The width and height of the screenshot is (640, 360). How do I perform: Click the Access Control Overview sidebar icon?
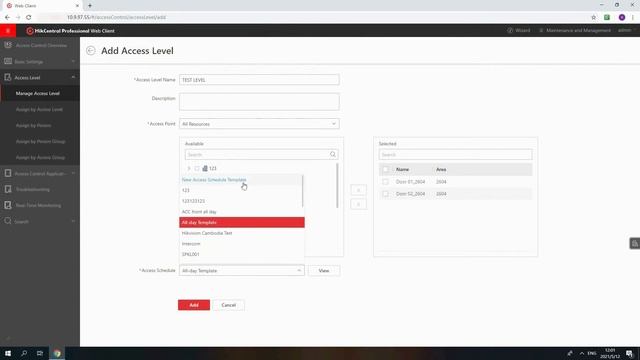coord(8,45)
